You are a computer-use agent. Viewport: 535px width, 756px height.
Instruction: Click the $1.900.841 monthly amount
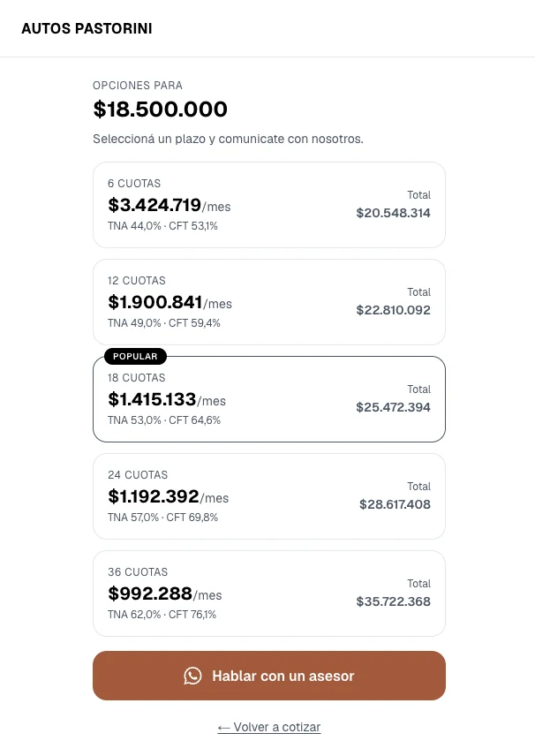(x=155, y=302)
